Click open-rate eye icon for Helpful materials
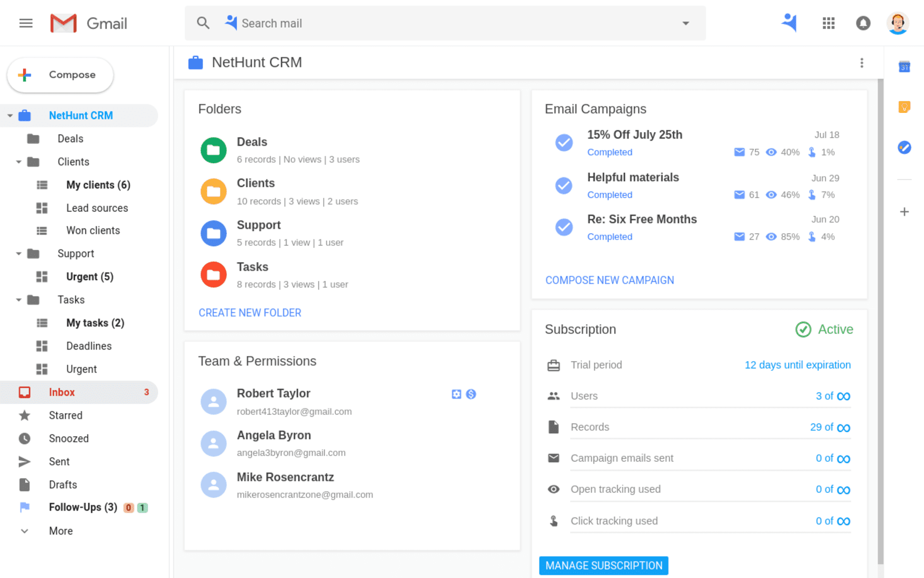 click(x=771, y=195)
